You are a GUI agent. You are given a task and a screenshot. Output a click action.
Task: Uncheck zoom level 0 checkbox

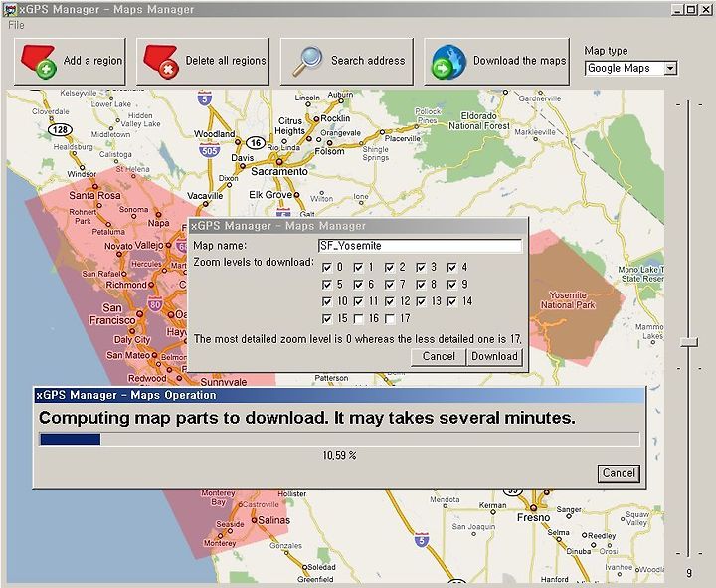pyautogui.click(x=327, y=268)
